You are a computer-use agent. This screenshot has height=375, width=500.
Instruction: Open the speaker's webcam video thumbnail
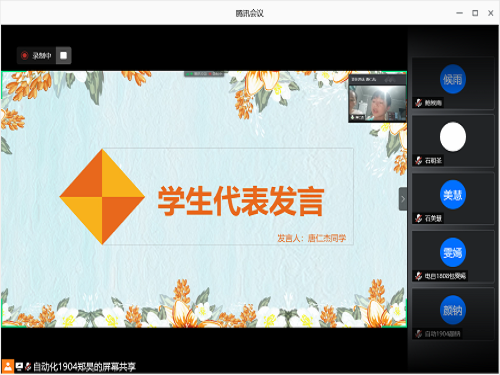point(377,99)
